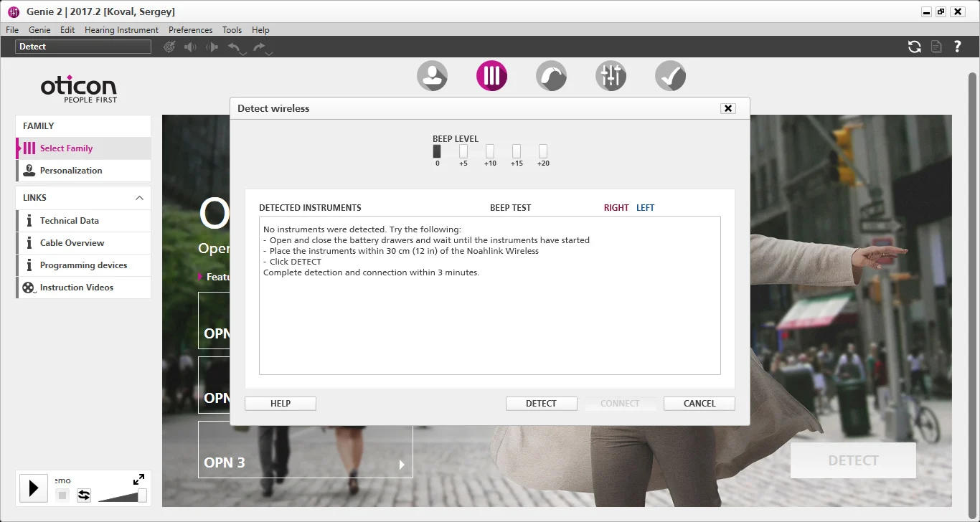Set beep level to +20

tap(543, 151)
